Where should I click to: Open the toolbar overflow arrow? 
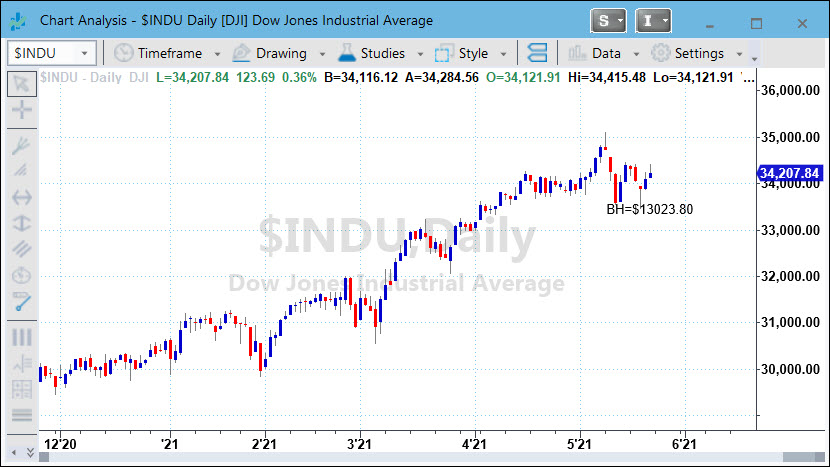(x=755, y=59)
